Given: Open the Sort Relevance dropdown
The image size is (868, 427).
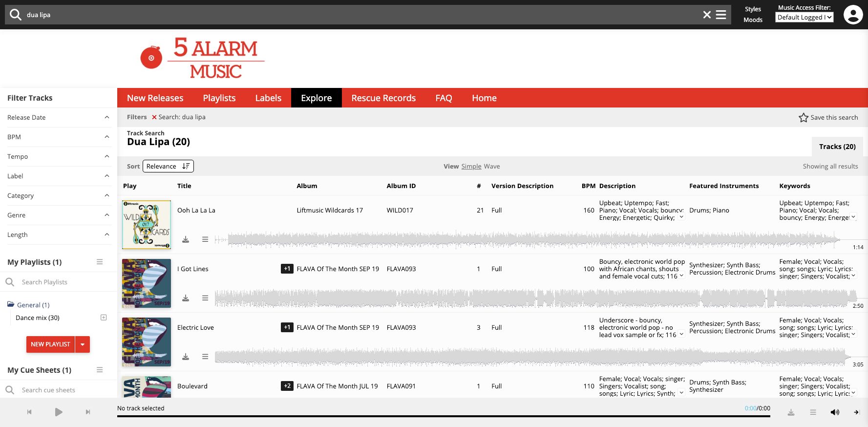Looking at the screenshot, I should 168,166.
